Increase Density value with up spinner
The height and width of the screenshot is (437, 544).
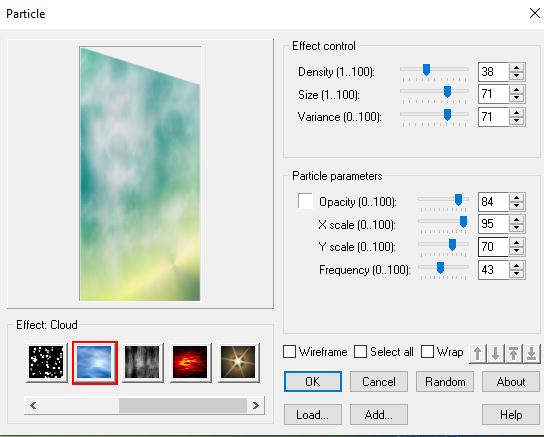[x=517, y=67]
